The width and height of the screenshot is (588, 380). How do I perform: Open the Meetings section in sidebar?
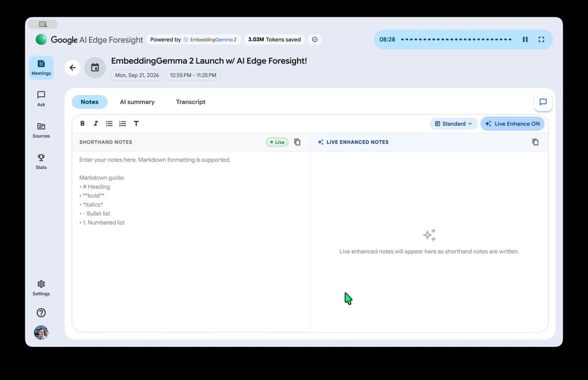click(x=41, y=67)
